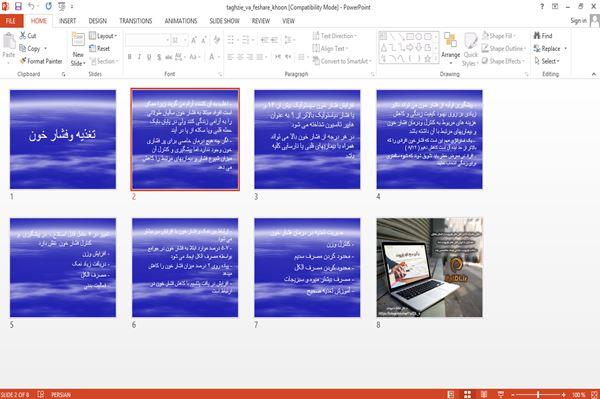
Task: Open the Align Text dropdown
Action: pos(331,49)
